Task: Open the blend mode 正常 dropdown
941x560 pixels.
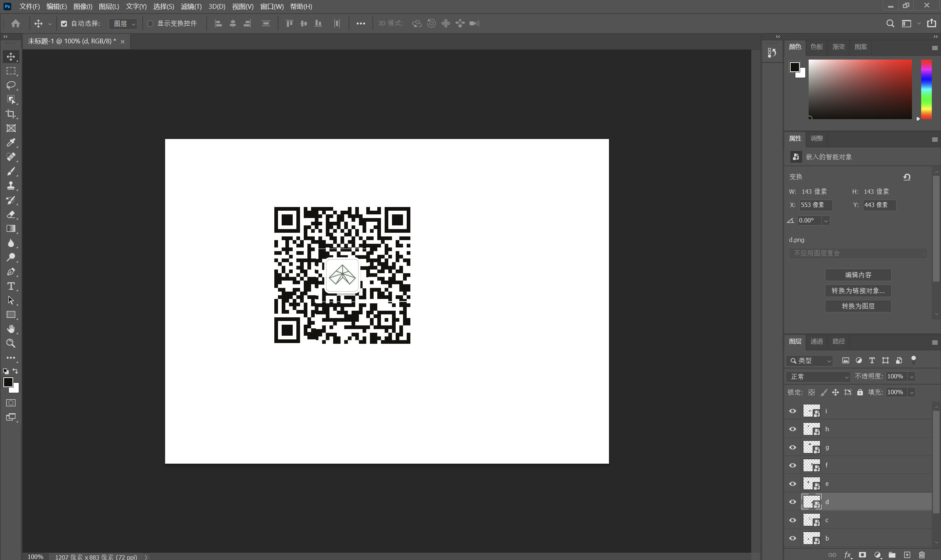Action: click(x=819, y=377)
